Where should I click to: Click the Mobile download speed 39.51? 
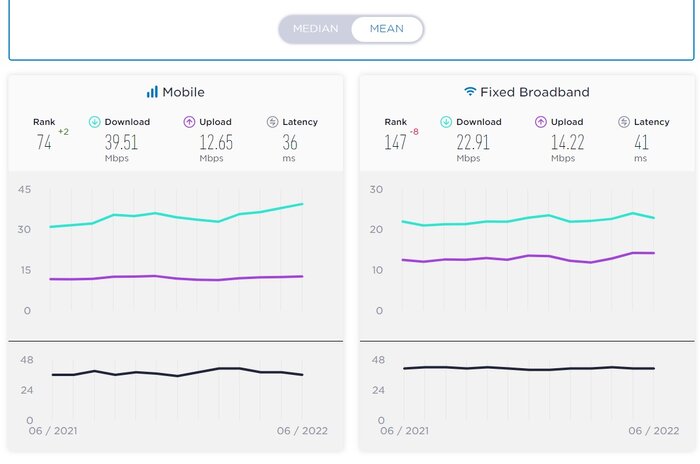tap(121, 143)
